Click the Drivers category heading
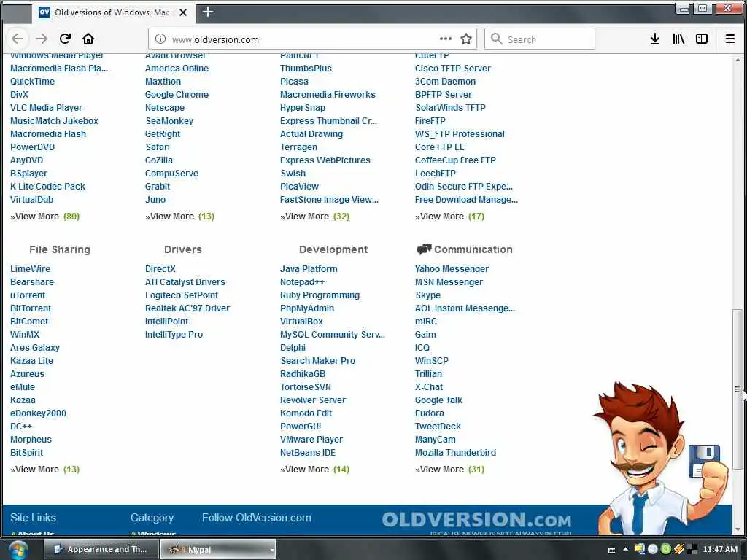 [183, 249]
